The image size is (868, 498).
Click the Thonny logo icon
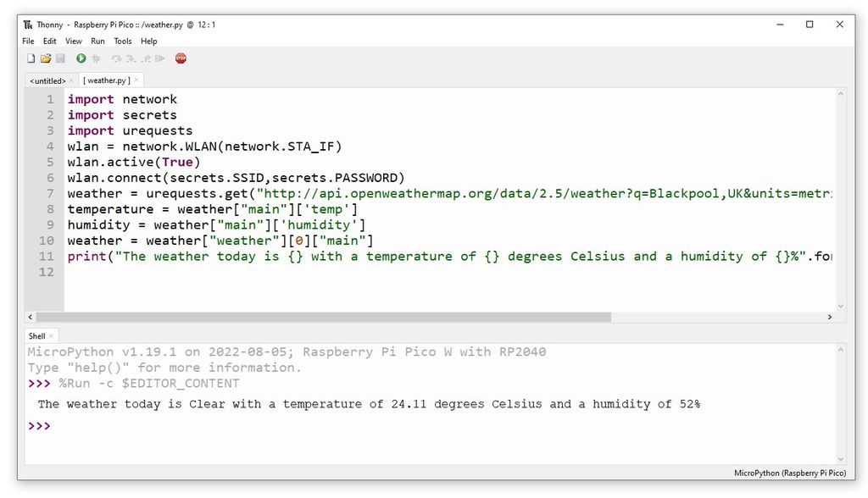(x=29, y=25)
